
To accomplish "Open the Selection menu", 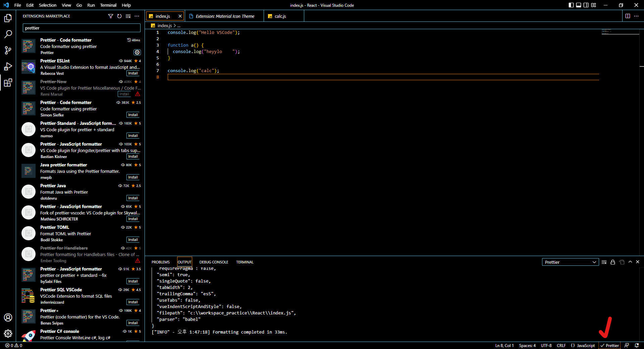I will (48, 5).
